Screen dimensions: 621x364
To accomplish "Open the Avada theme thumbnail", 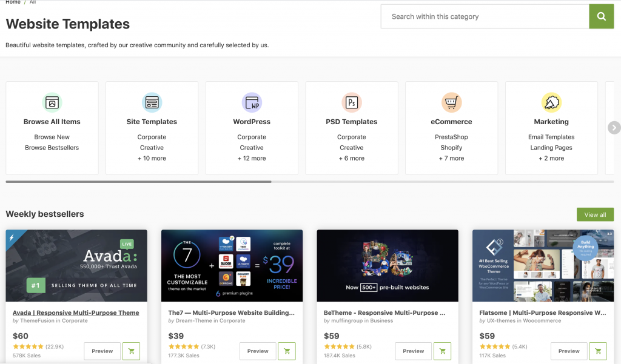I will (x=76, y=265).
